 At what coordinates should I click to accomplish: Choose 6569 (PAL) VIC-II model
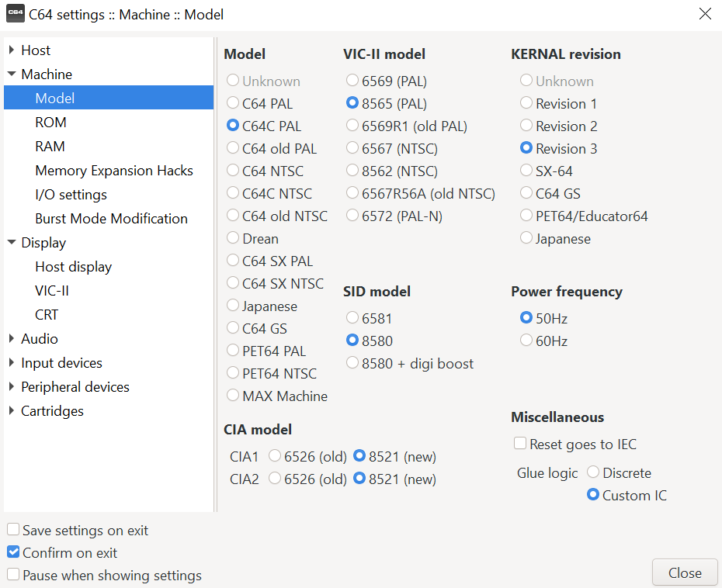pyautogui.click(x=387, y=81)
